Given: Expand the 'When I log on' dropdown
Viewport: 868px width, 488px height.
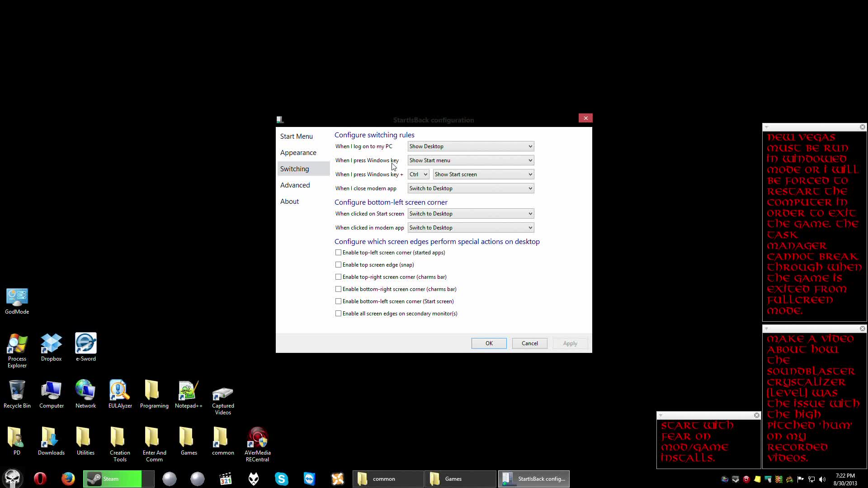Looking at the screenshot, I should coord(471,146).
